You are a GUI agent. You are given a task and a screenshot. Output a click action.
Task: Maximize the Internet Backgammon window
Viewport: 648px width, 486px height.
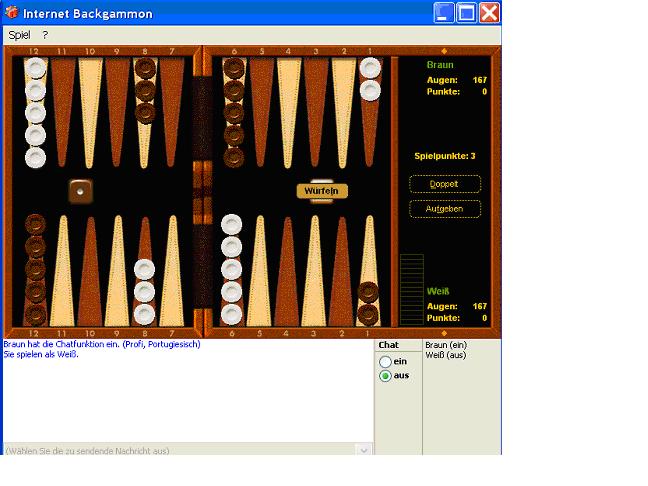[467, 13]
